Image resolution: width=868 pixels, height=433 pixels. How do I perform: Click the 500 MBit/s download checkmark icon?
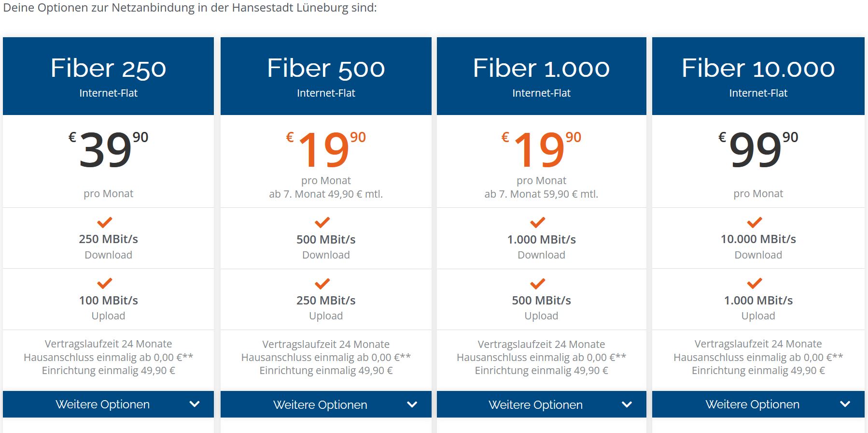[322, 222]
